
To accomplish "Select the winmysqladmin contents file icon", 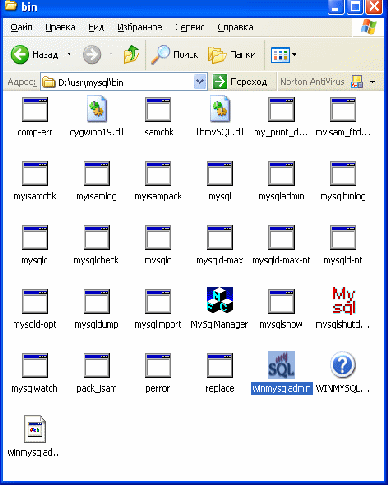I will tap(35, 429).
